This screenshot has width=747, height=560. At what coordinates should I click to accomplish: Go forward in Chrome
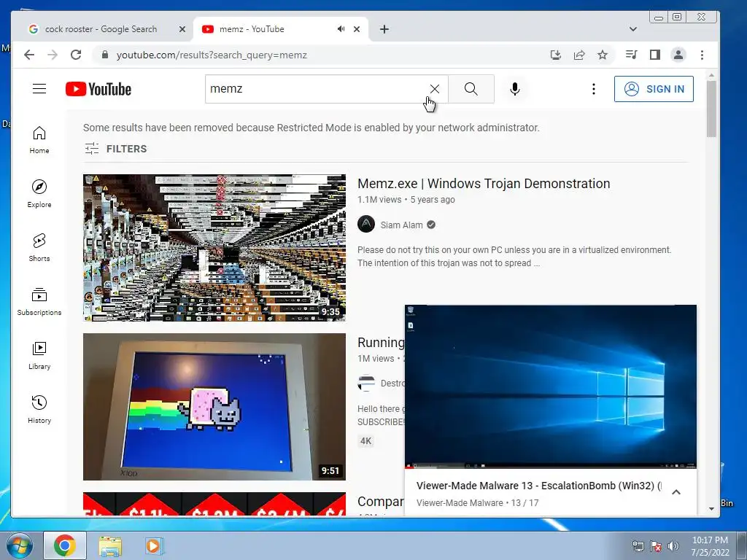[x=53, y=55]
